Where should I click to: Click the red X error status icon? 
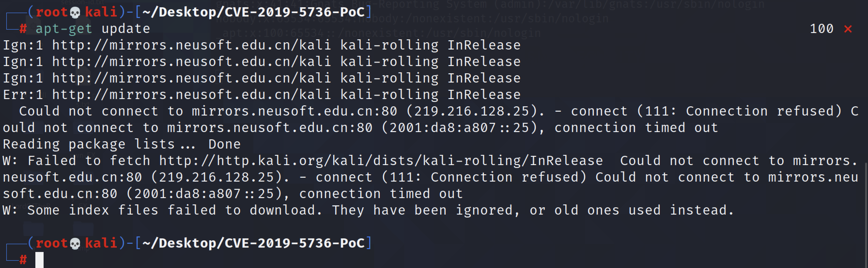pos(848,29)
